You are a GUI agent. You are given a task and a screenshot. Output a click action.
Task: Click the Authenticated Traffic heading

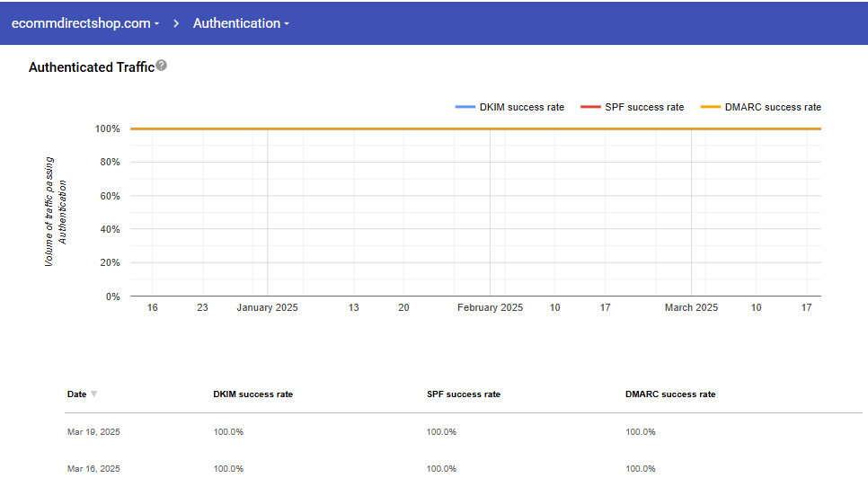tap(91, 67)
